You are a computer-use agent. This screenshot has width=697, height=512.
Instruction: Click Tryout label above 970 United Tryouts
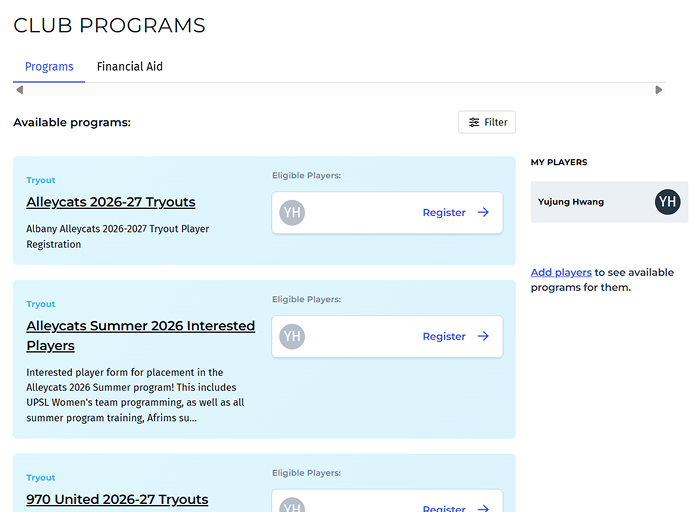(x=41, y=477)
